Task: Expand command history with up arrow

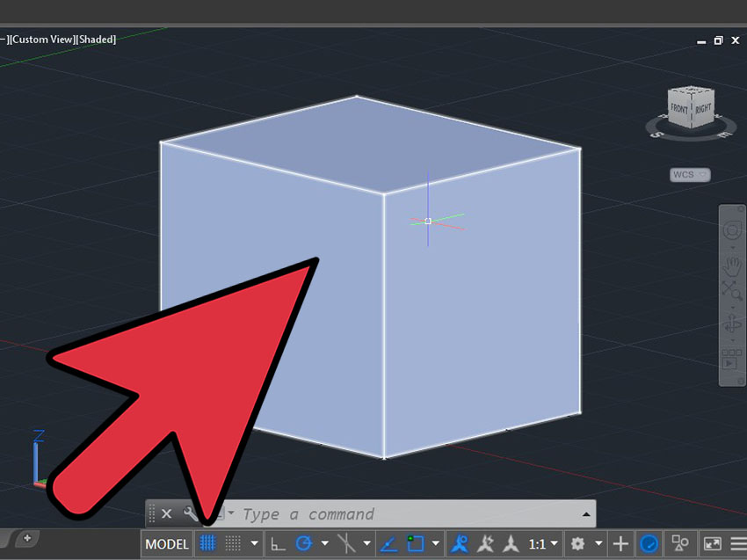Action: 586,514
